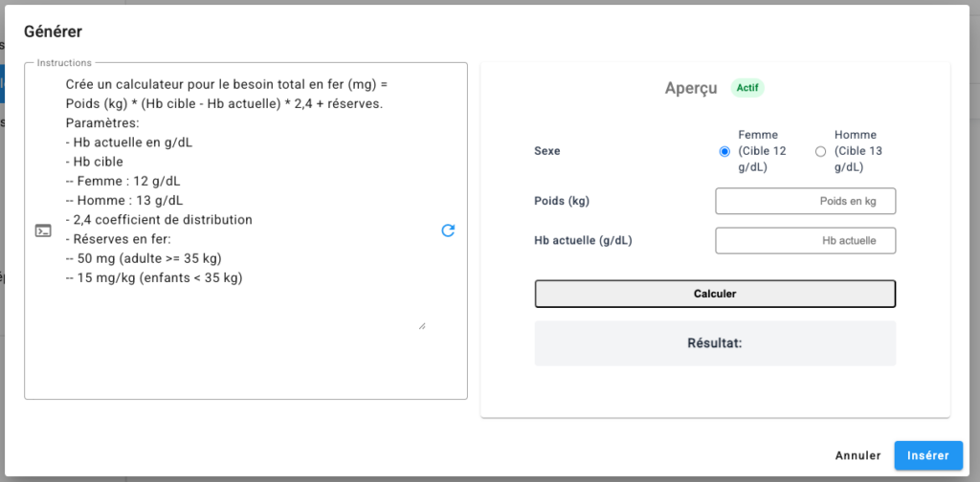980x482 pixels.
Task: Focus the Hb actuelle input field
Action: [805, 241]
